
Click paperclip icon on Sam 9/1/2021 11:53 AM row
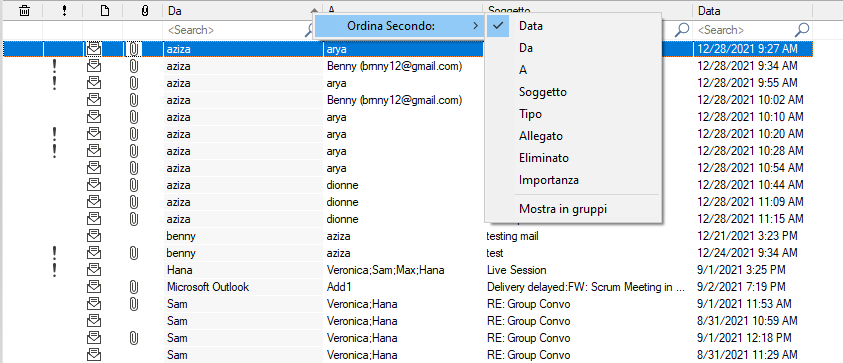click(134, 304)
